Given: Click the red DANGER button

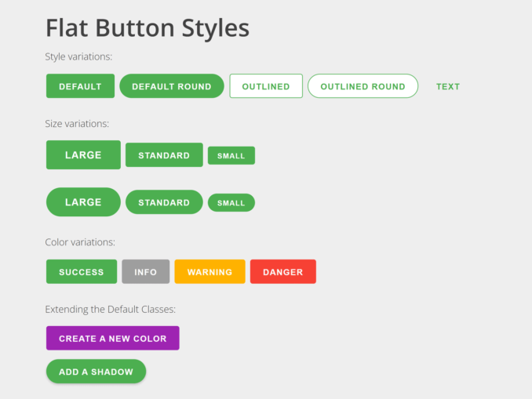Looking at the screenshot, I should tap(283, 271).
